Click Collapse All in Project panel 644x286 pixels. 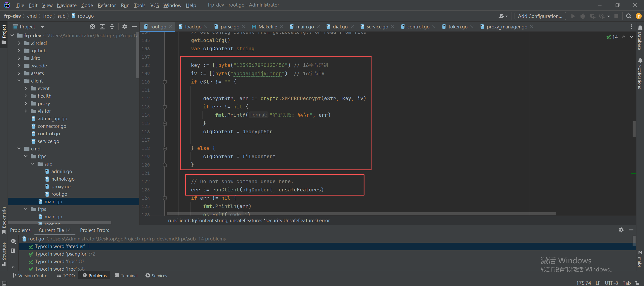[x=112, y=27]
